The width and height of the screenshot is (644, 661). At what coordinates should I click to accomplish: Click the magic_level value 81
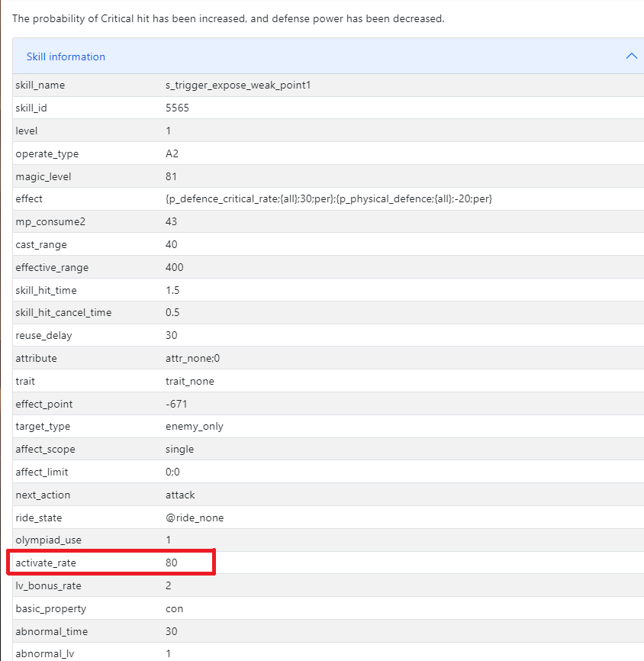(171, 176)
